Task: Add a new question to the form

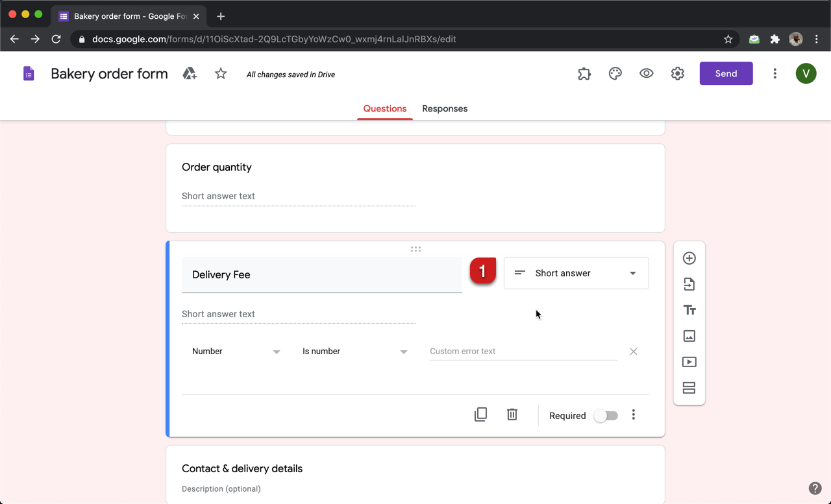Action: tap(689, 258)
